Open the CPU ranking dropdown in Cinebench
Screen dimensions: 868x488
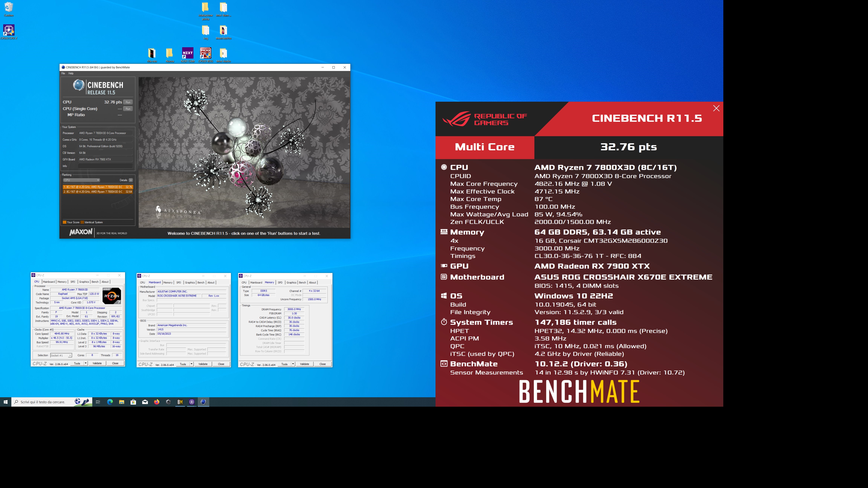click(81, 180)
